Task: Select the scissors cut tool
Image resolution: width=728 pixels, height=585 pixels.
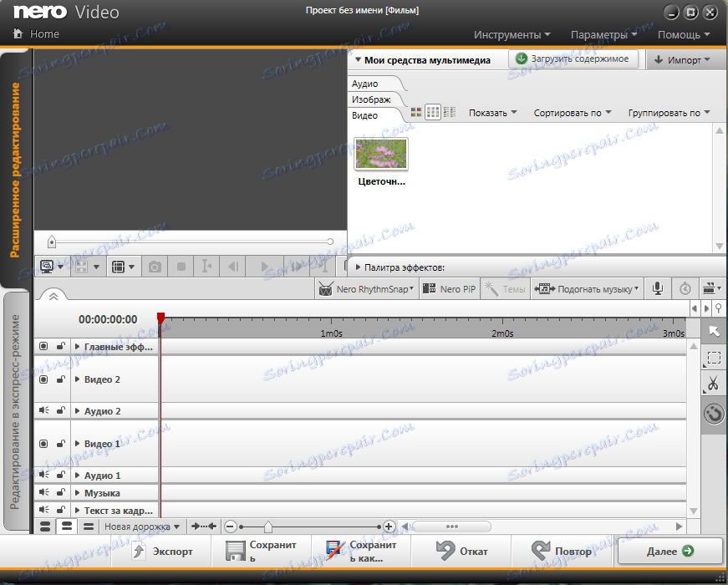Action: point(713,383)
